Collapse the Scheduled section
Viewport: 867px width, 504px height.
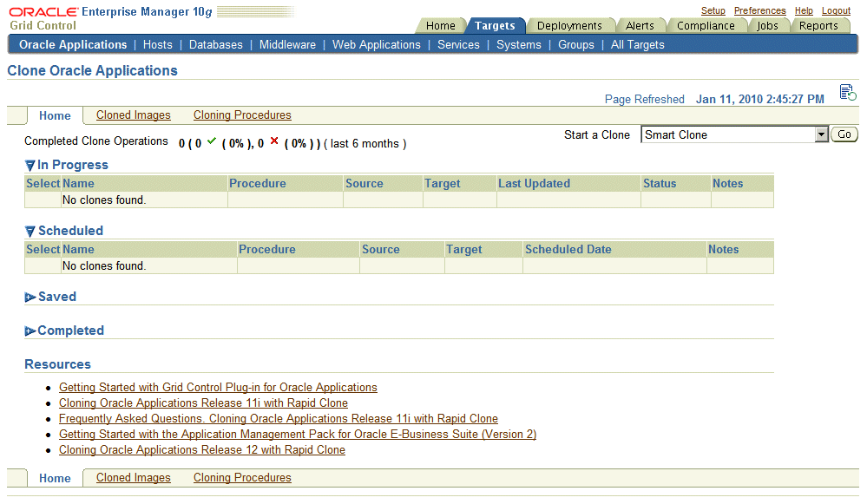tap(30, 231)
